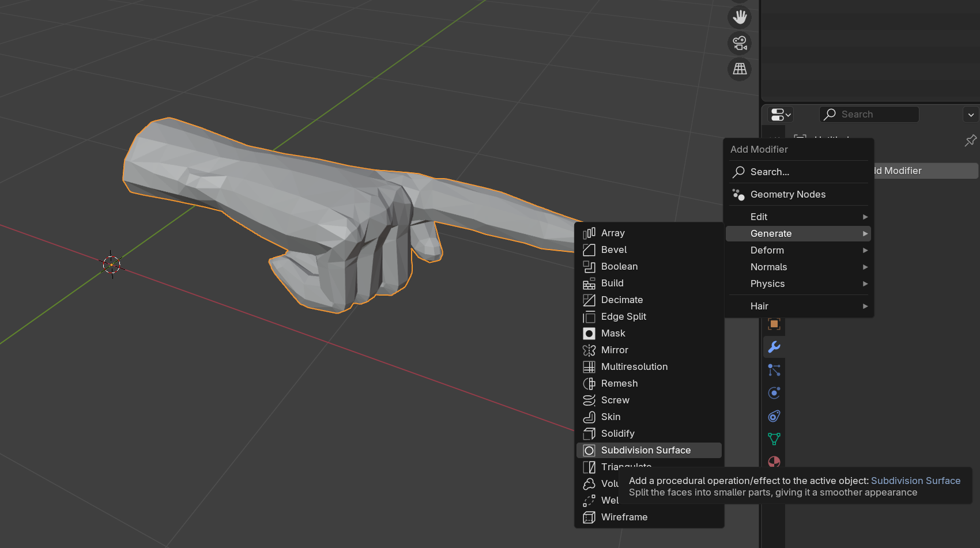
Task: Open the Object Constraints tab icon
Action: point(774,416)
